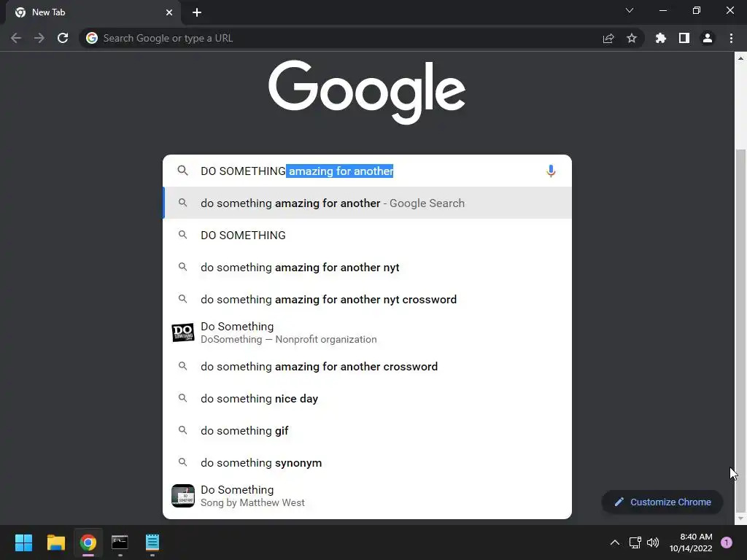This screenshot has width=747, height=560.
Task: Select 'do something gif' suggestion
Action: [368, 430]
